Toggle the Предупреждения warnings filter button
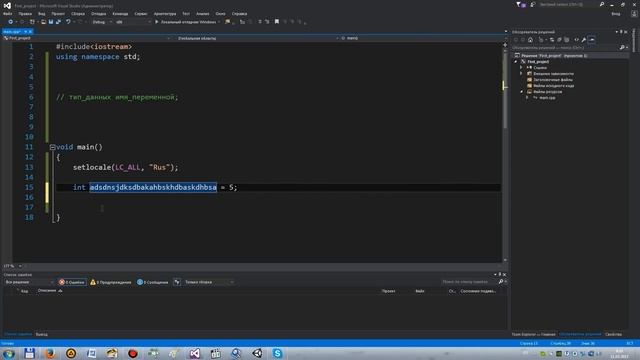640x360 pixels. pos(111,282)
